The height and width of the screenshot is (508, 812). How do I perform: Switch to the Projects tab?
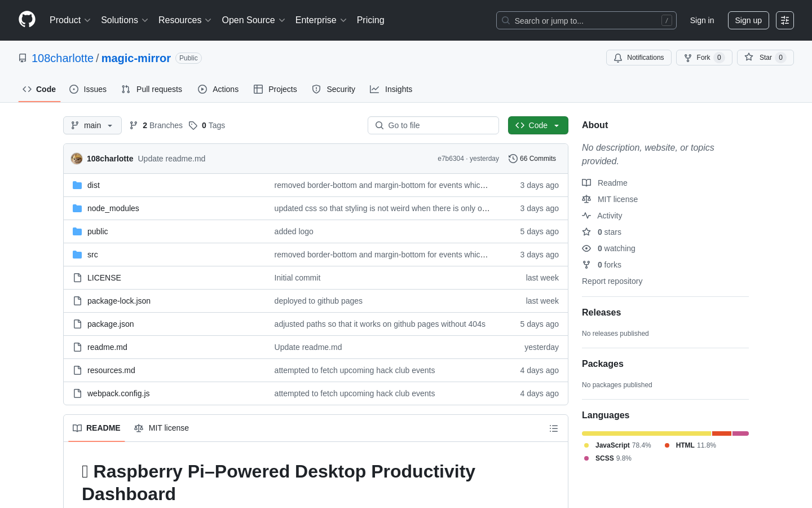pyautogui.click(x=275, y=89)
